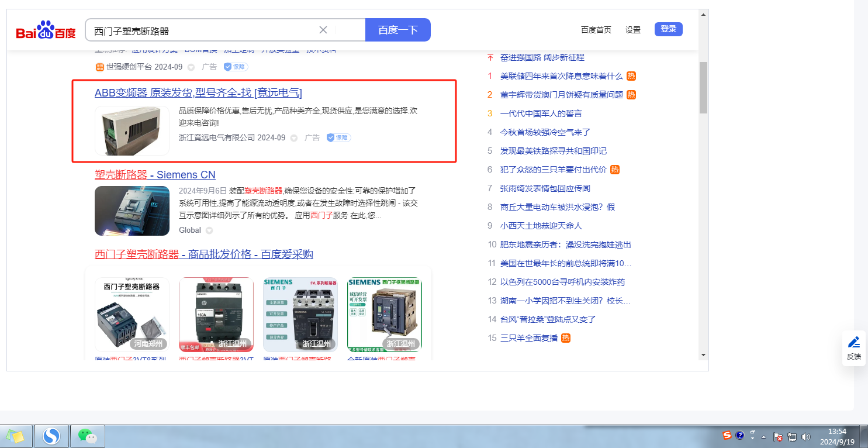Open the 塑壳断路器 - Siemens CN result

coord(155,175)
